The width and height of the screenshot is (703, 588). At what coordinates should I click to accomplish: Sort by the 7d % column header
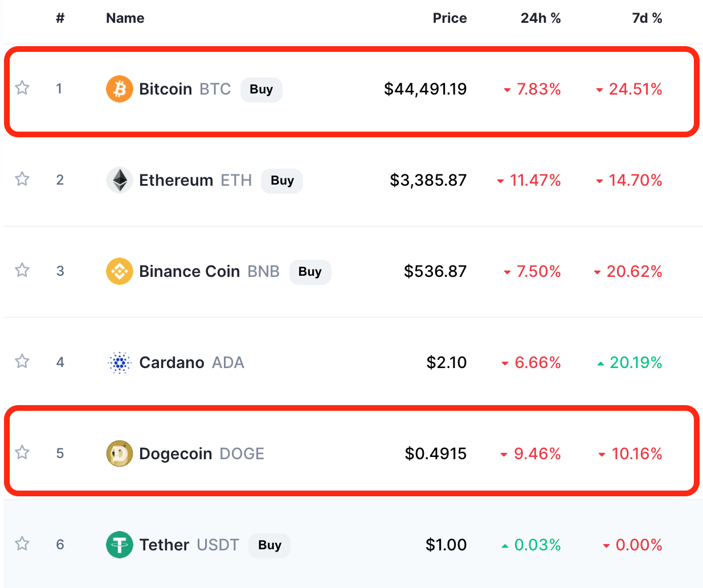[x=647, y=18]
